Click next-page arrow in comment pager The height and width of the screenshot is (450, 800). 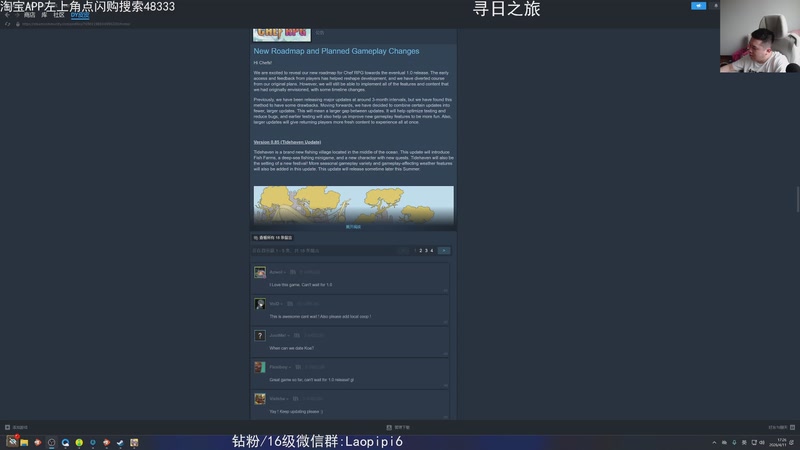pyautogui.click(x=444, y=251)
